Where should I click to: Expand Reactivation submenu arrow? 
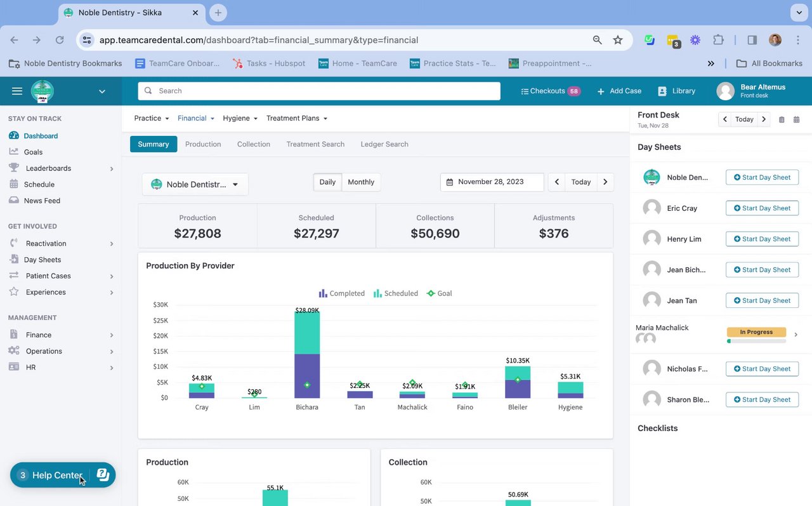[112, 244]
